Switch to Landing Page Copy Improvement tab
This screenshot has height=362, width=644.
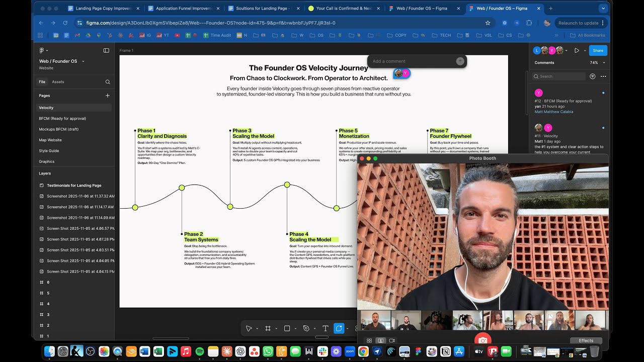[103, 9]
